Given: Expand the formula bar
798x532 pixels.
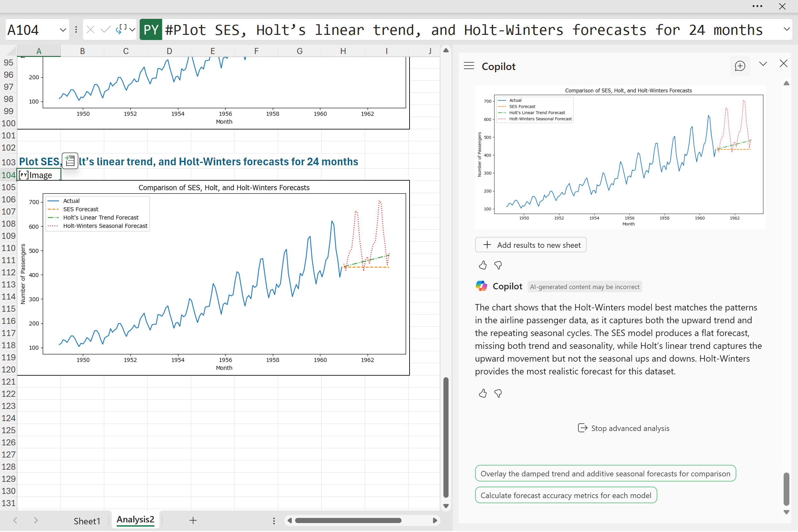Looking at the screenshot, I should click(786, 29).
